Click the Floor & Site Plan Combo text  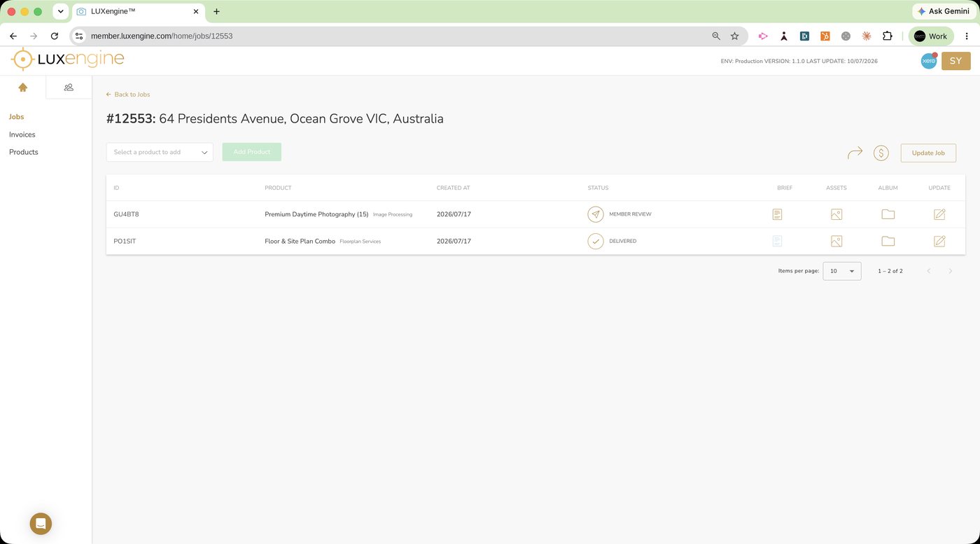click(300, 241)
